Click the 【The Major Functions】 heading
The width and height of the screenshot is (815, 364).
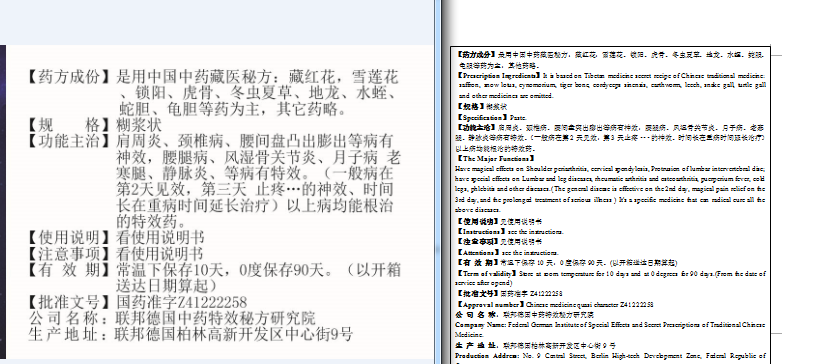click(x=495, y=159)
